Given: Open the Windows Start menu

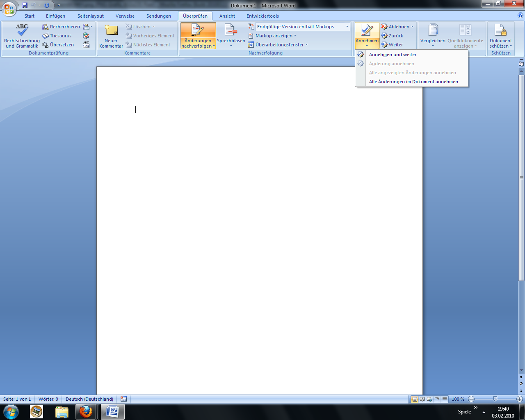Looking at the screenshot, I should pyautogui.click(x=11, y=411).
